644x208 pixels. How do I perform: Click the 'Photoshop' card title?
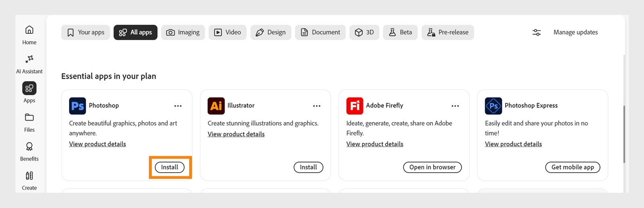point(104,106)
